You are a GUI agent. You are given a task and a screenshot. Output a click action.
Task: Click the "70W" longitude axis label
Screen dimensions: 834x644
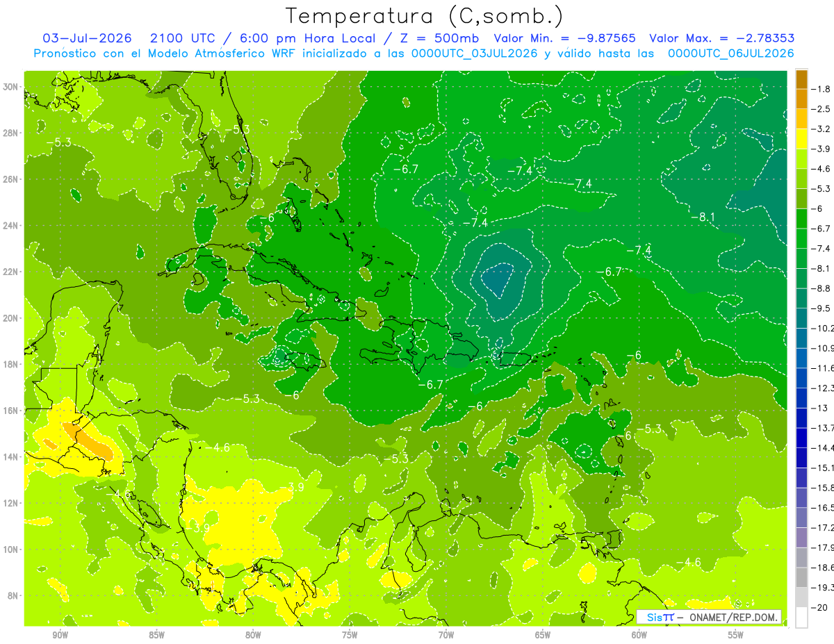[x=446, y=636]
